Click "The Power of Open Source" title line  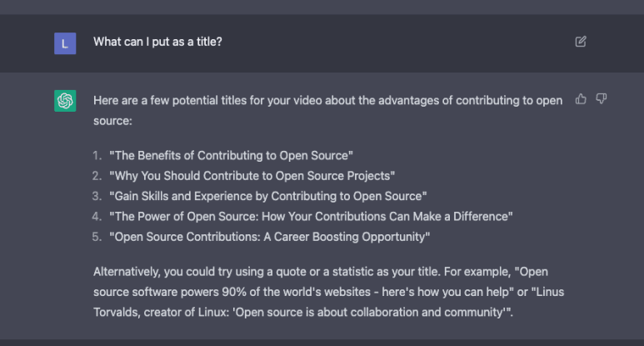[x=310, y=216]
